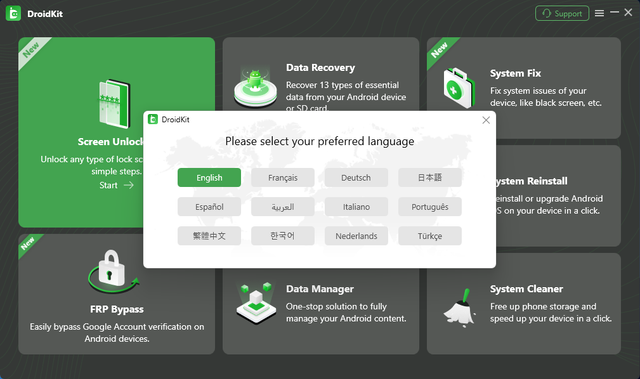Screen dimensions: 640x379
Task: Click System Cleaner description text
Action: click(551, 313)
